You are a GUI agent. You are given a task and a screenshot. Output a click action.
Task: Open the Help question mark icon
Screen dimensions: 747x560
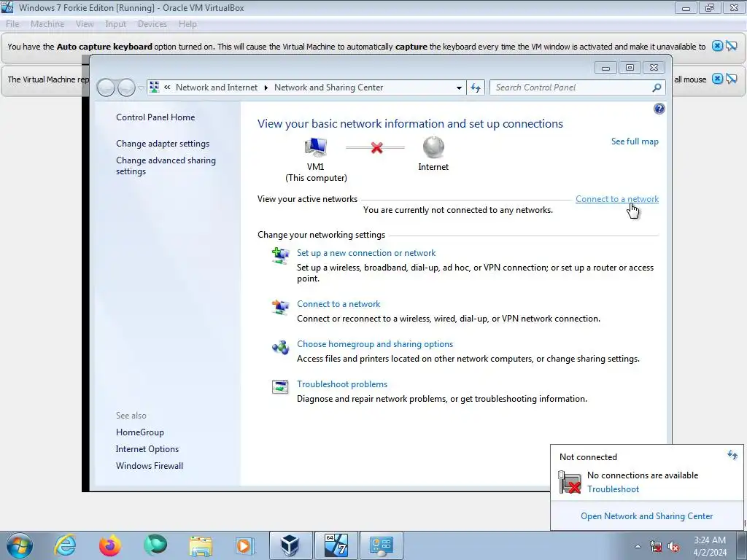click(x=659, y=109)
